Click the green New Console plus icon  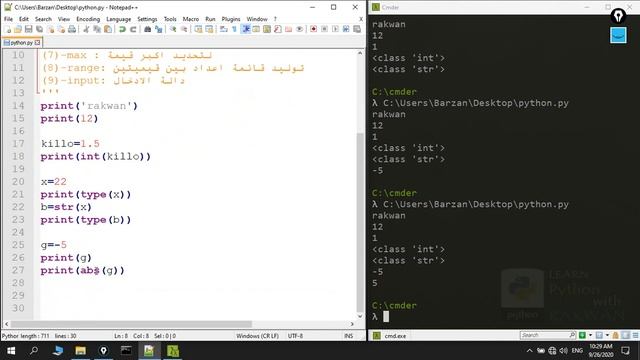(582, 335)
